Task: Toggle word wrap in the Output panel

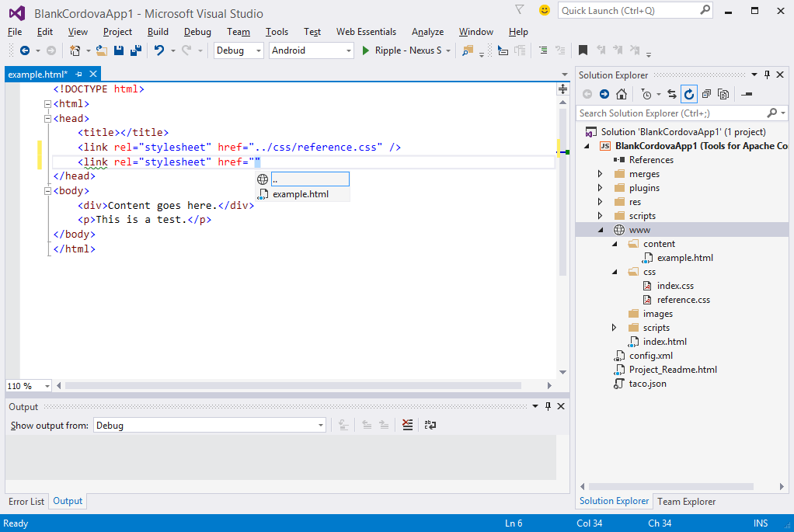Action: [x=430, y=425]
